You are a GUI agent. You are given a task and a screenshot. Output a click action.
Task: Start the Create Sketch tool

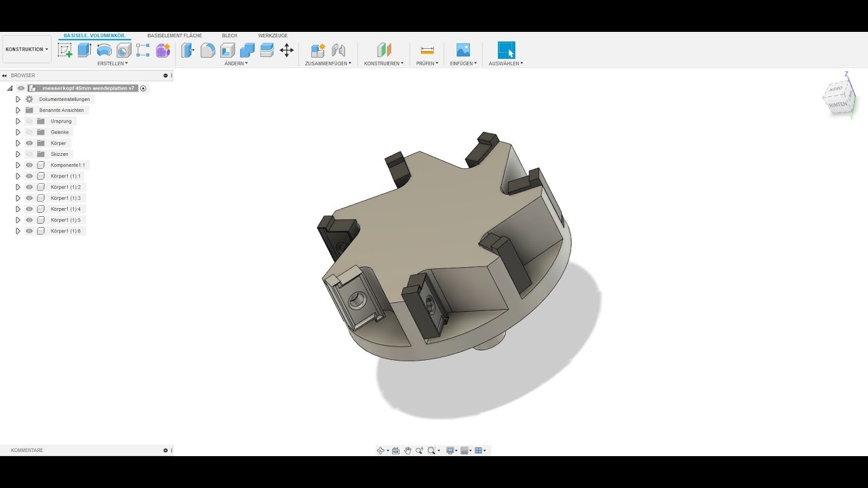click(65, 50)
